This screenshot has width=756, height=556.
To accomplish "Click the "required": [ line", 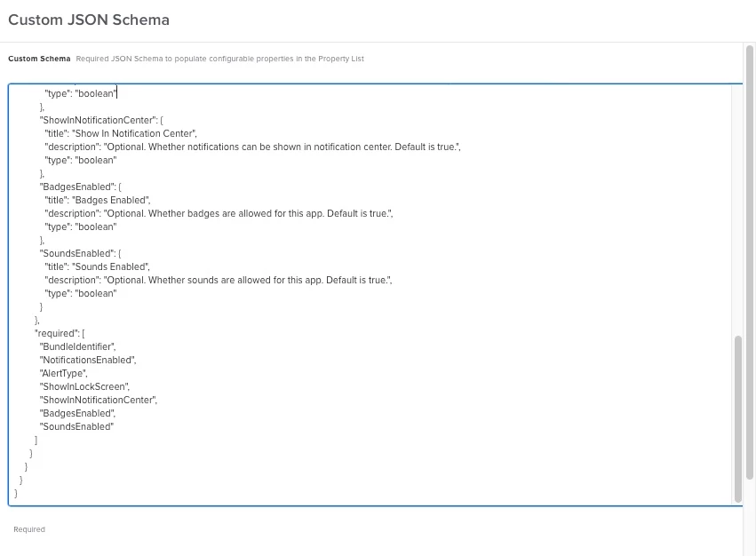I will coord(60,333).
